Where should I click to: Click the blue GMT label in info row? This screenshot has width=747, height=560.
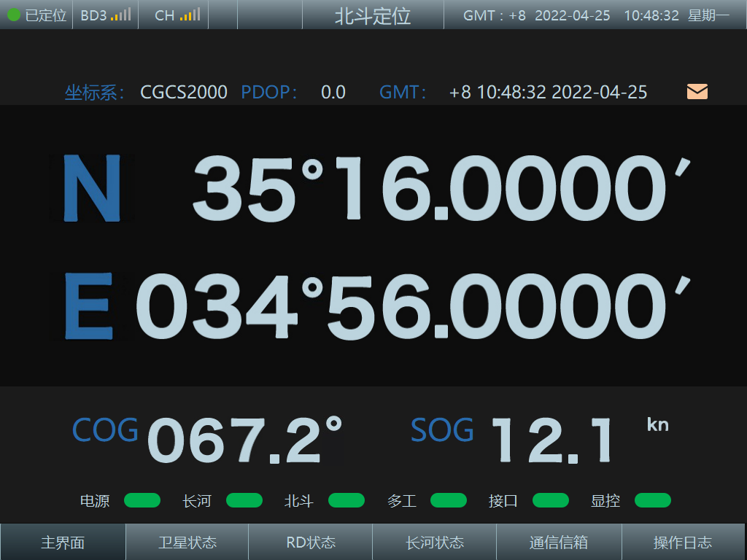tap(402, 92)
